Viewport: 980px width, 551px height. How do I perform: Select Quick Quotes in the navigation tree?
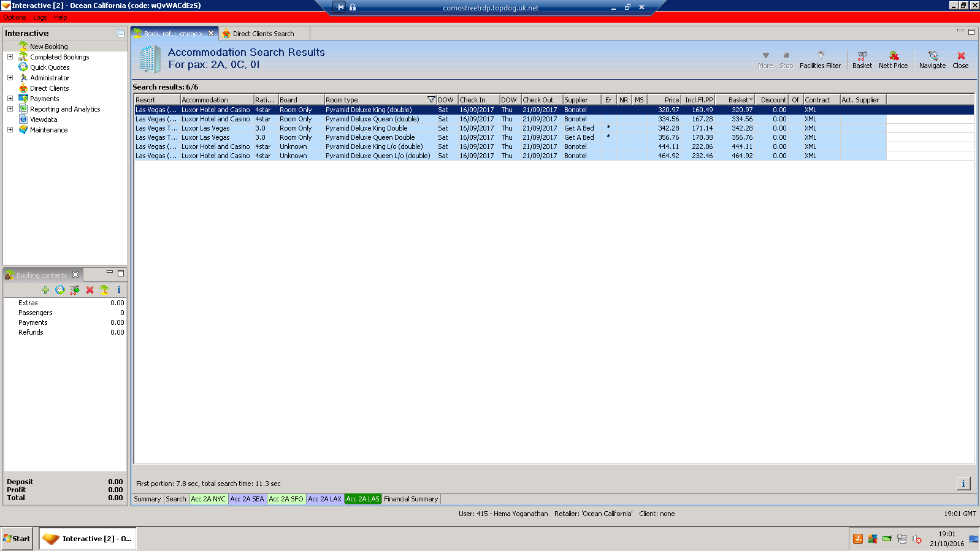click(50, 67)
